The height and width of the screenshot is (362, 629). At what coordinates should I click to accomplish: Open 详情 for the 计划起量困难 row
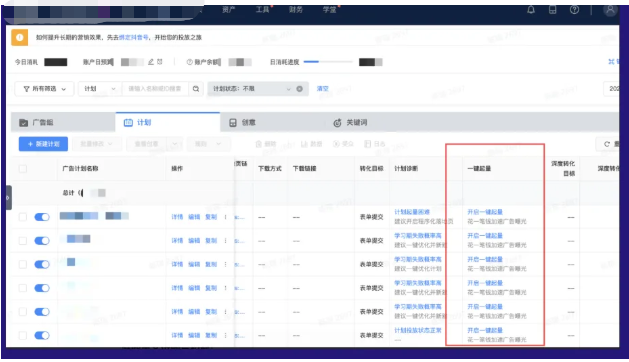pyautogui.click(x=177, y=217)
